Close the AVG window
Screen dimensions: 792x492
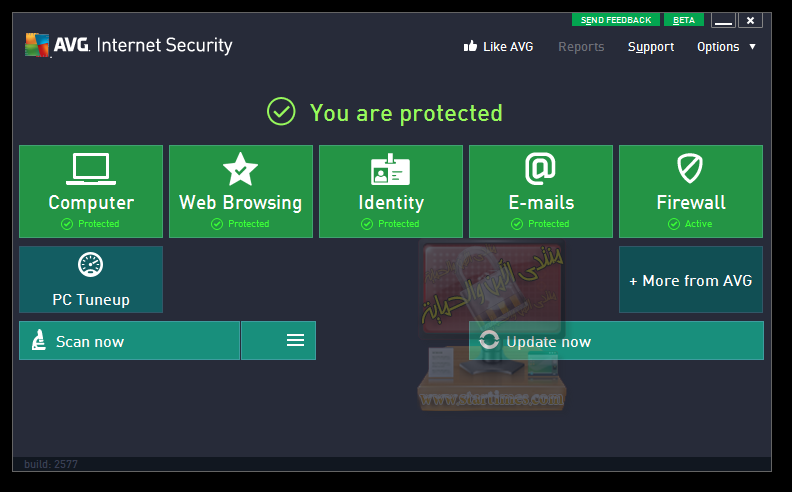[x=750, y=20]
